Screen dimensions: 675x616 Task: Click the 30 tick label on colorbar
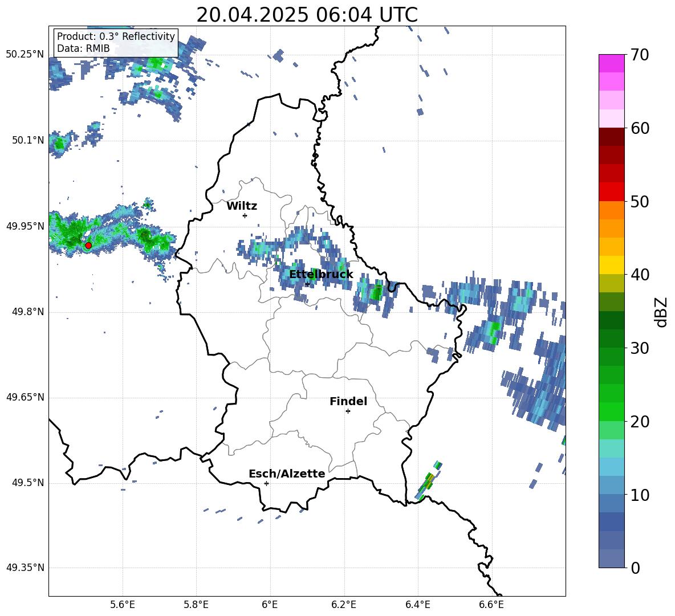pyautogui.click(x=640, y=348)
